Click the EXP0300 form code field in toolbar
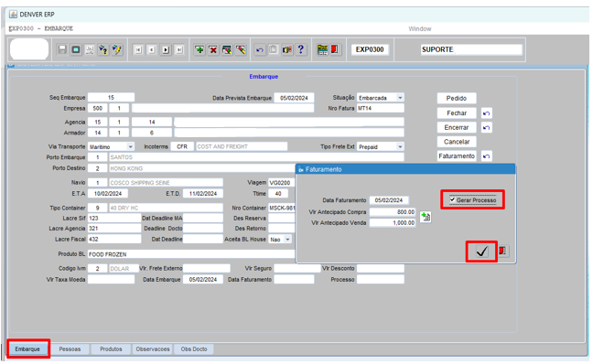 click(x=370, y=49)
